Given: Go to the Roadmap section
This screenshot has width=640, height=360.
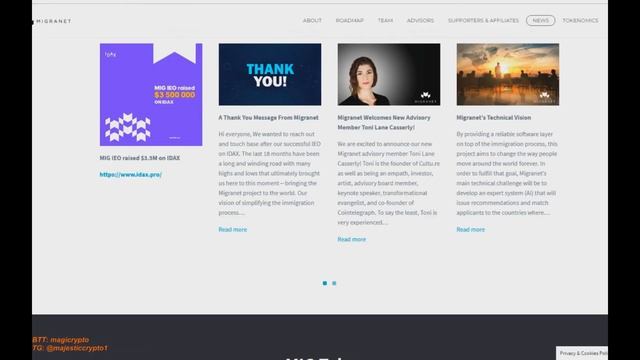Looking at the screenshot, I should tap(350, 20).
